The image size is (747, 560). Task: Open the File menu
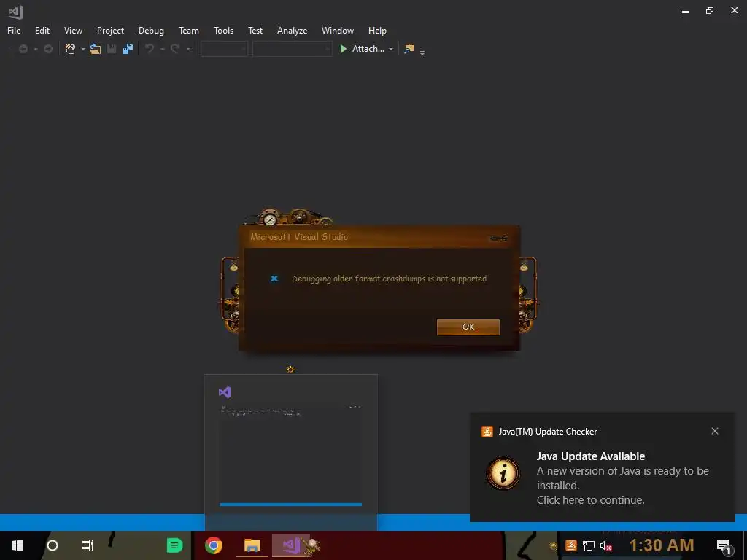pos(14,31)
